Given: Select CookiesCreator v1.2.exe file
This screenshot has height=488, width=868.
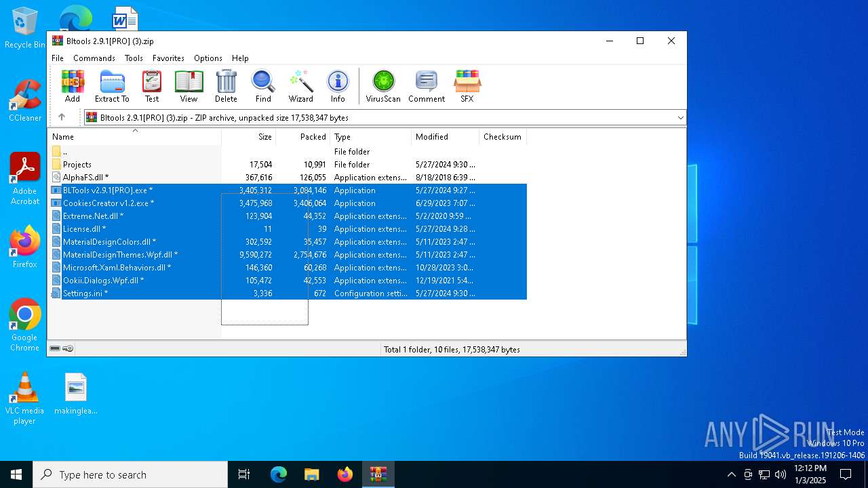Looking at the screenshot, I should pos(288,203).
